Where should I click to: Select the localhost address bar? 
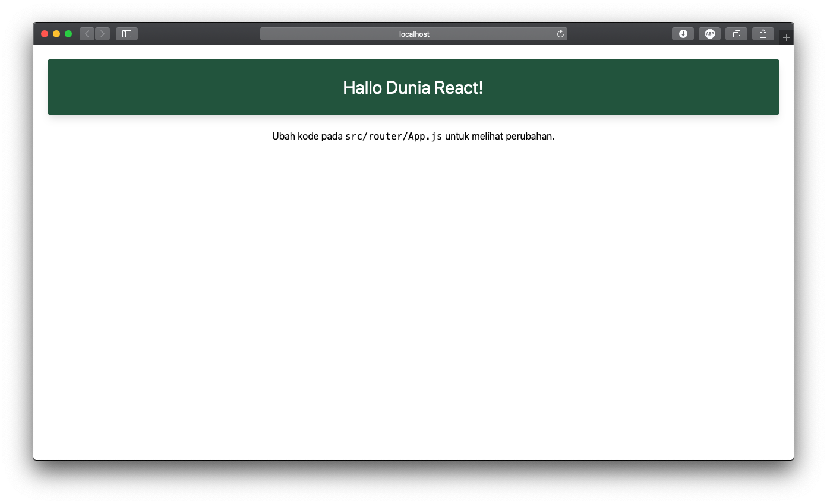[x=414, y=34]
